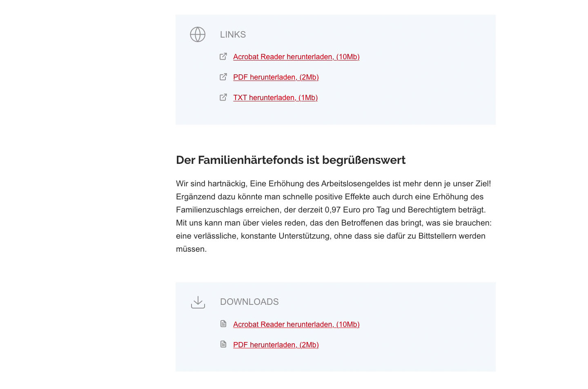The width and height of the screenshot is (588, 389).
Task: Click heading Der Familienhärtefonds ist begrüßenswert
Action: pyautogui.click(x=291, y=160)
